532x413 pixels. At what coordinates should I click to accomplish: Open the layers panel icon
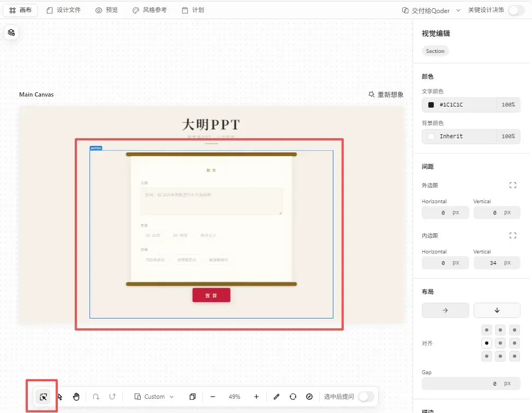point(11,33)
